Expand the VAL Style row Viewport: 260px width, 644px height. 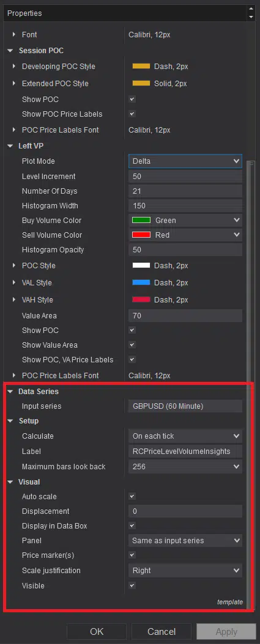[14, 283]
